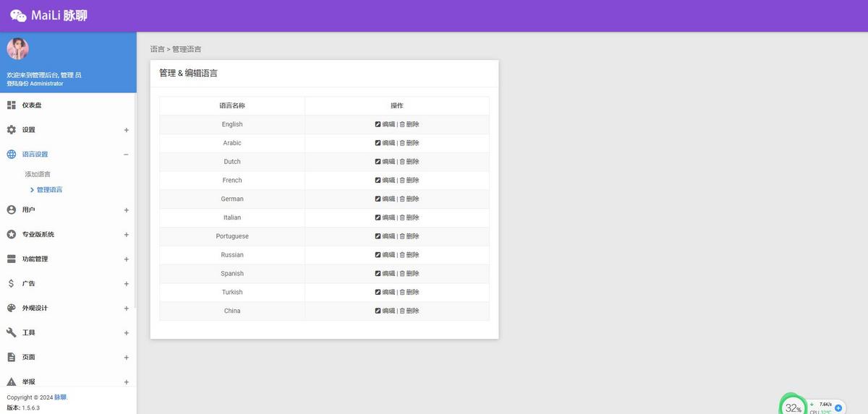
Task: Open the 仪表盘 dashboard icon
Action: tap(11, 105)
